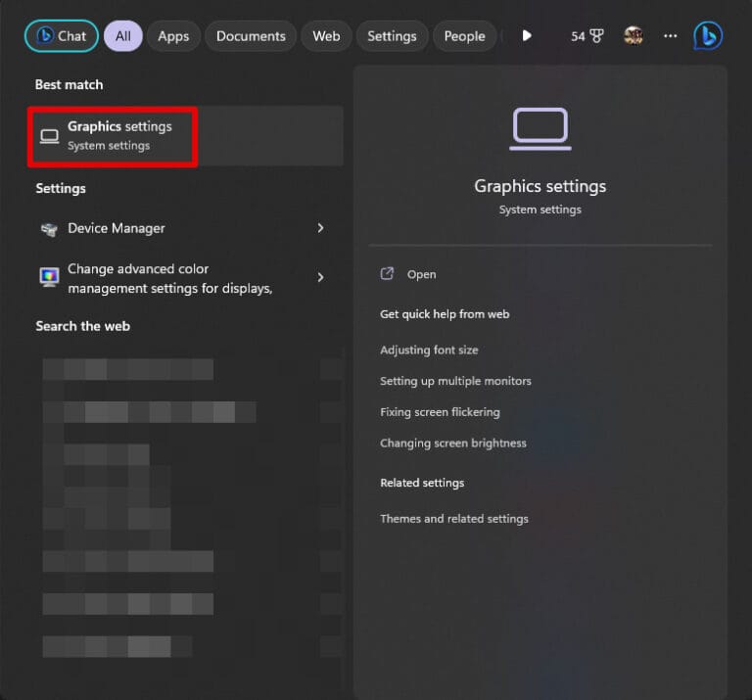Screen dimensions: 752x700
Task: Click Open in the preview pane
Action: tap(422, 274)
